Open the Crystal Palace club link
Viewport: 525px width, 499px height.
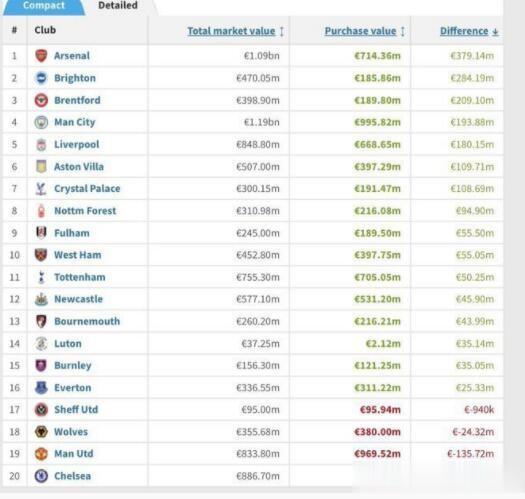(87, 189)
